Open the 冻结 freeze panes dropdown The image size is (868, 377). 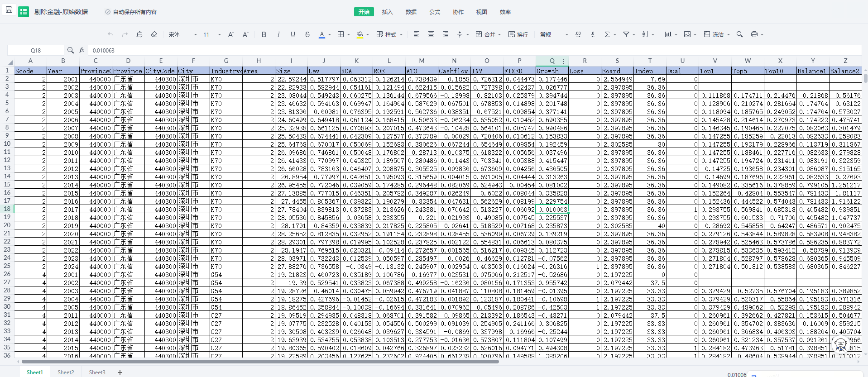pyautogui.click(x=717, y=34)
